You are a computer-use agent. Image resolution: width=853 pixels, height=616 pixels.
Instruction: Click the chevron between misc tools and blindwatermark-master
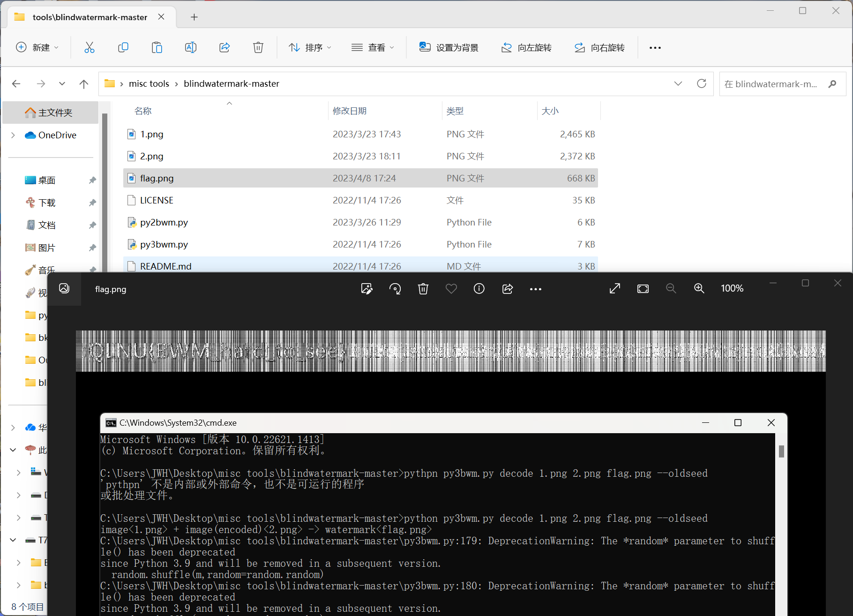(177, 84)
